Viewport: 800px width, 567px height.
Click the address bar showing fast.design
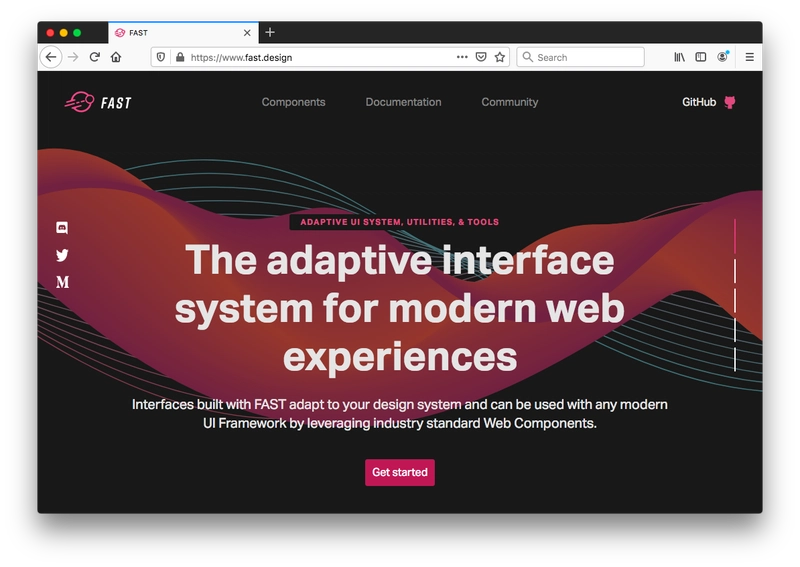332,57
